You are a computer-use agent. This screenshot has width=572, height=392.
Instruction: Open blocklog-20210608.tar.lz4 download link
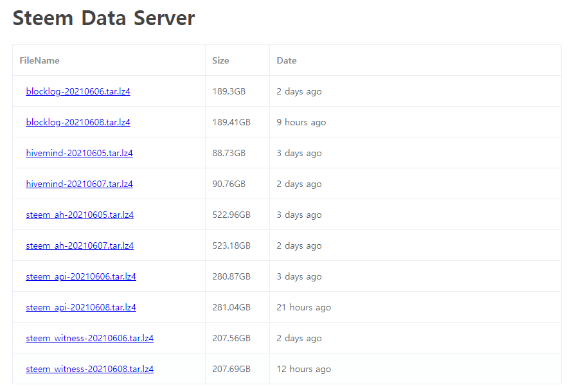(x=78, y=122)
